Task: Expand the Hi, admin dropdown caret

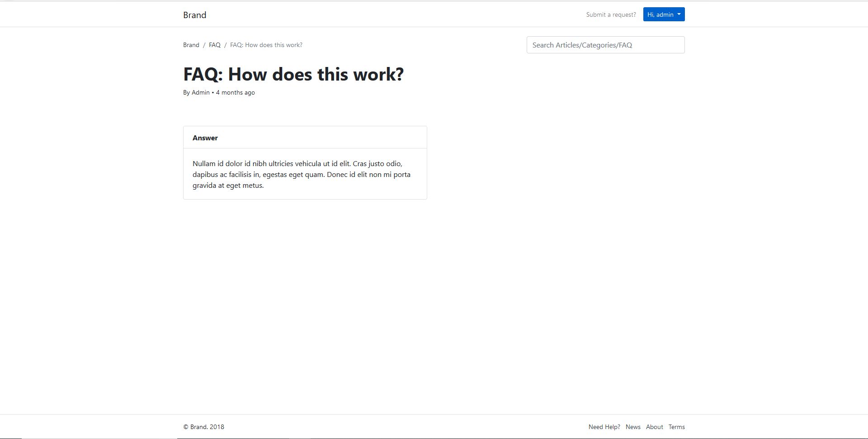Action: pyautogui.click(x=679, y=14)
